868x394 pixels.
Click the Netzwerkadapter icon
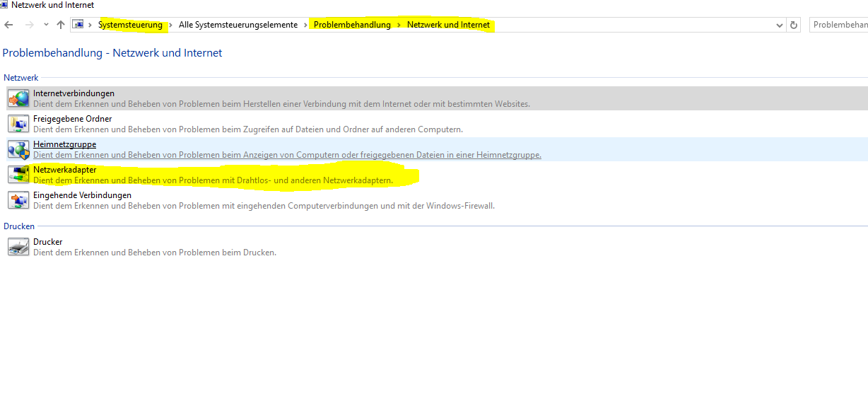[x=18, y=175]
